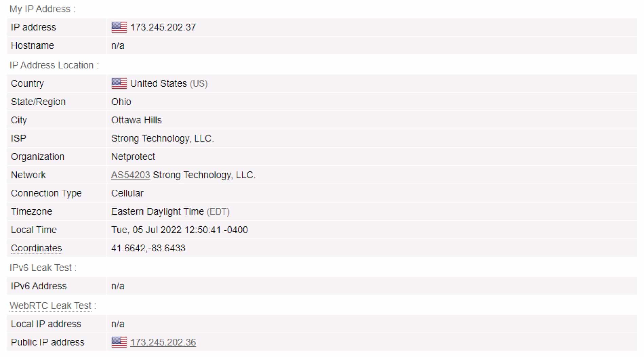644x357 pixels.
Task: Click the local time Tue, 05 Jul 2022 value
Action: (x=179, y=230)
